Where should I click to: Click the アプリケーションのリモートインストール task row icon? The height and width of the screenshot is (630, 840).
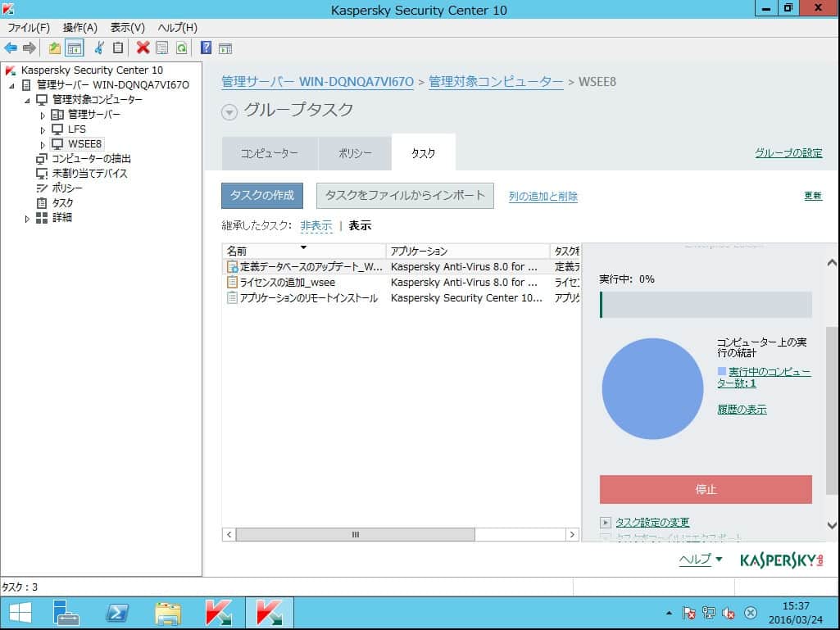pos(232,298)
